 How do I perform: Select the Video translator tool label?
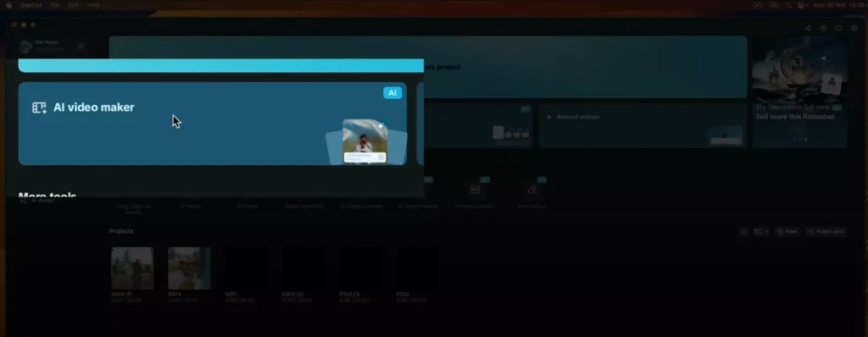point(304,206)
